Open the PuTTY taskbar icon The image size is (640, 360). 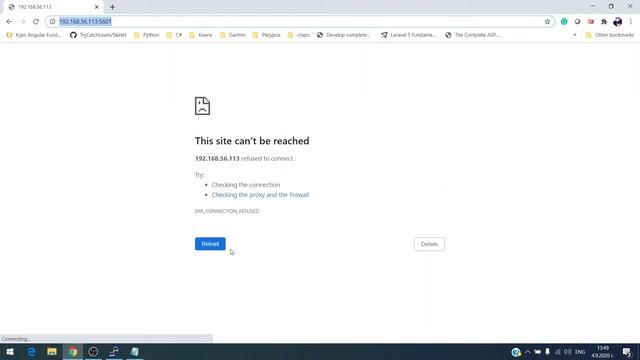click(114, 351)
